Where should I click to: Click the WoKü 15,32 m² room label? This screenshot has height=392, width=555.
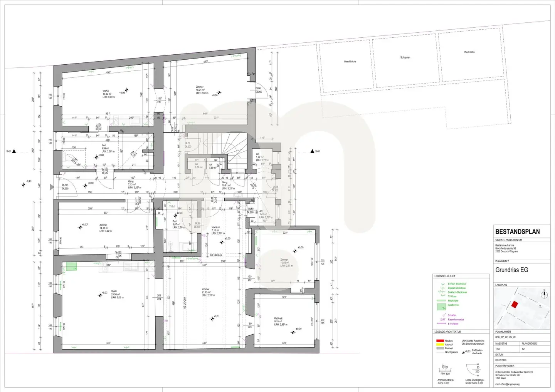[x=109, y=94]
